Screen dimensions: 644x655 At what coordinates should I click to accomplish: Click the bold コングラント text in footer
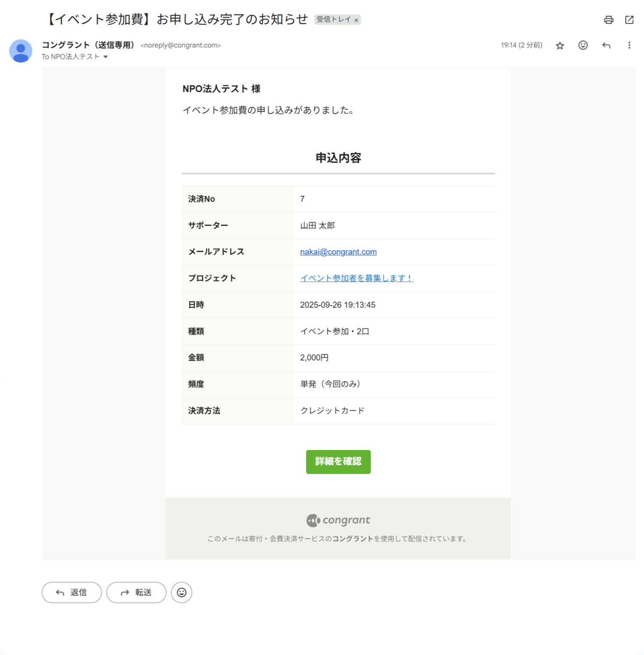coord(353,539)
